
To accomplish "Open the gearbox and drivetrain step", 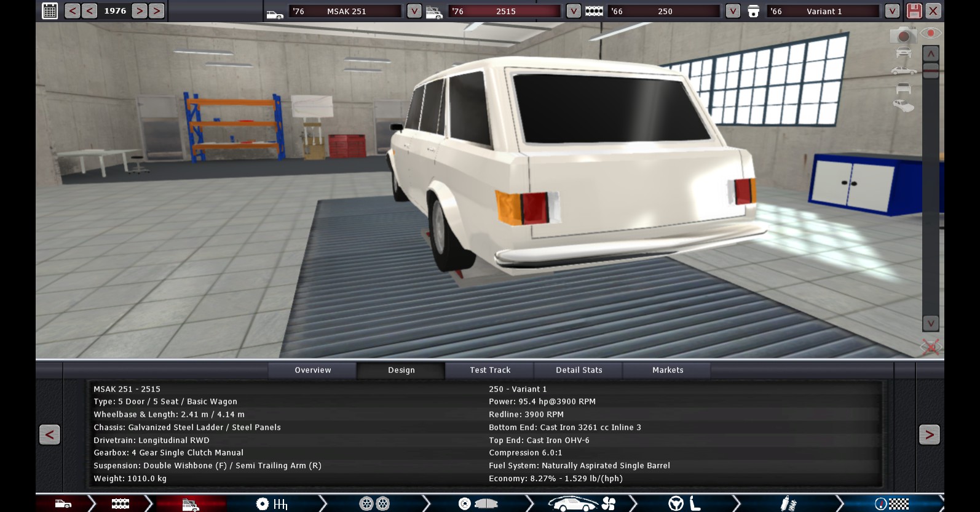I will pyautogui.click(x=272, y=504).
